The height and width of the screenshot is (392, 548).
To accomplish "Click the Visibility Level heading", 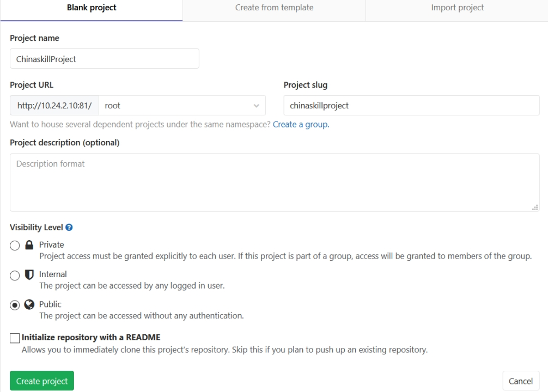I will point(36,228).
